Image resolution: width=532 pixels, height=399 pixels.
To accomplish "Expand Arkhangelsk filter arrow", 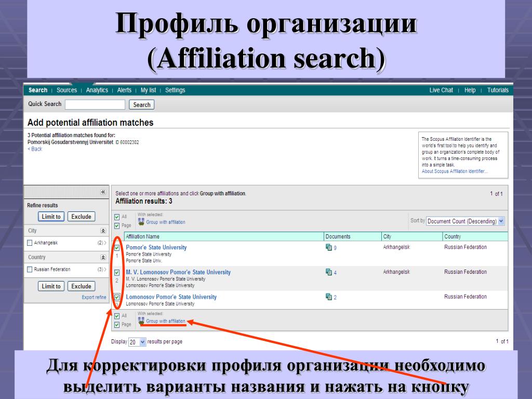I will [105, 243].
